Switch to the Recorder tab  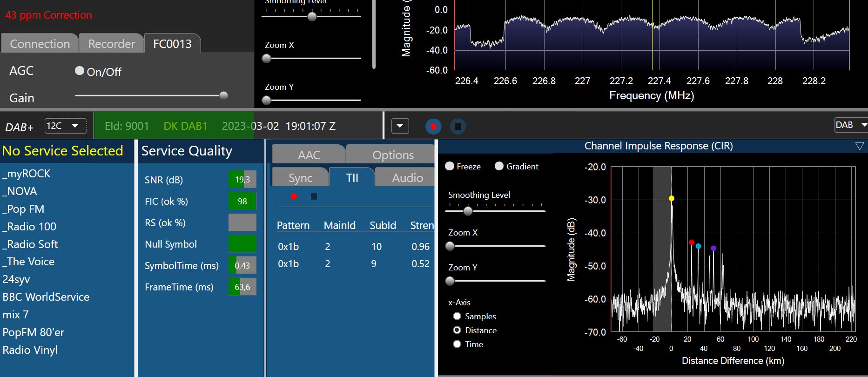[111, 44]
